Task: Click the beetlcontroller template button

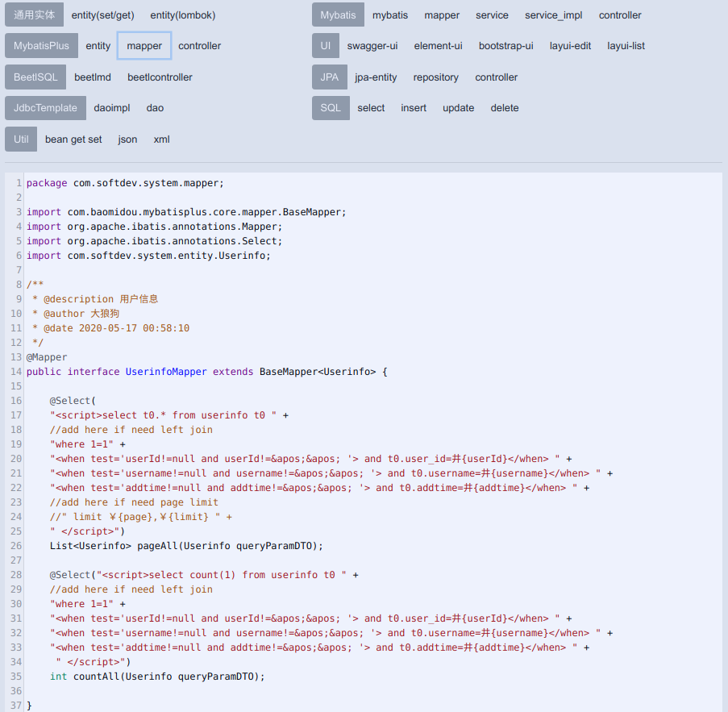Action: (160, 77)
